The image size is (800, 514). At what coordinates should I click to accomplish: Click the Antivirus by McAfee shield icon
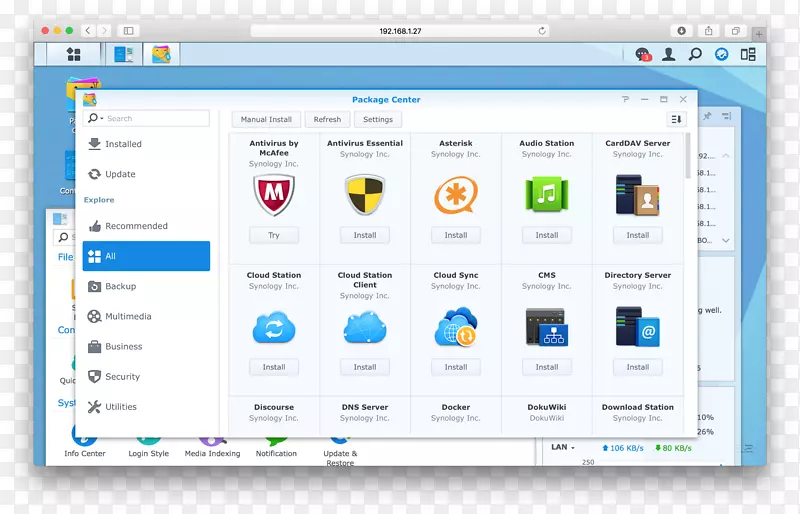tap(273, 195)
